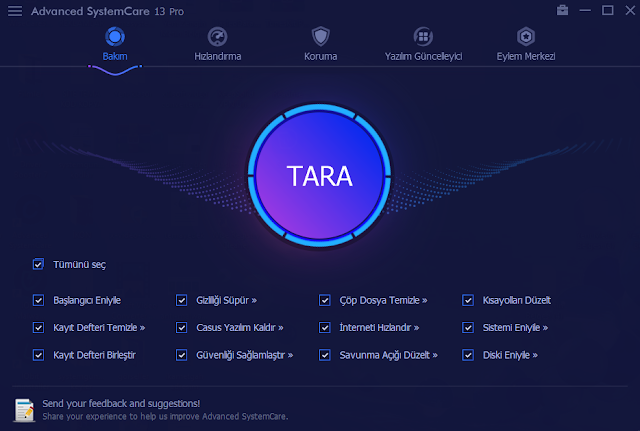Click the Kayıt Defteri Birleştir label
Screen dimensions: 640x431
pyautogui.click(x=94, y=355)
